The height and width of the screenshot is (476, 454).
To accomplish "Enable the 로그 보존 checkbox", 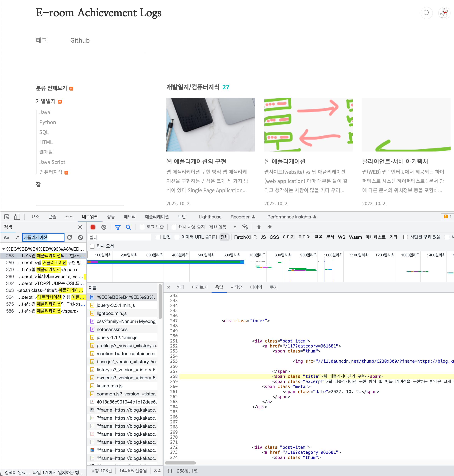I will pyautogui.click(x=142, y=227).
